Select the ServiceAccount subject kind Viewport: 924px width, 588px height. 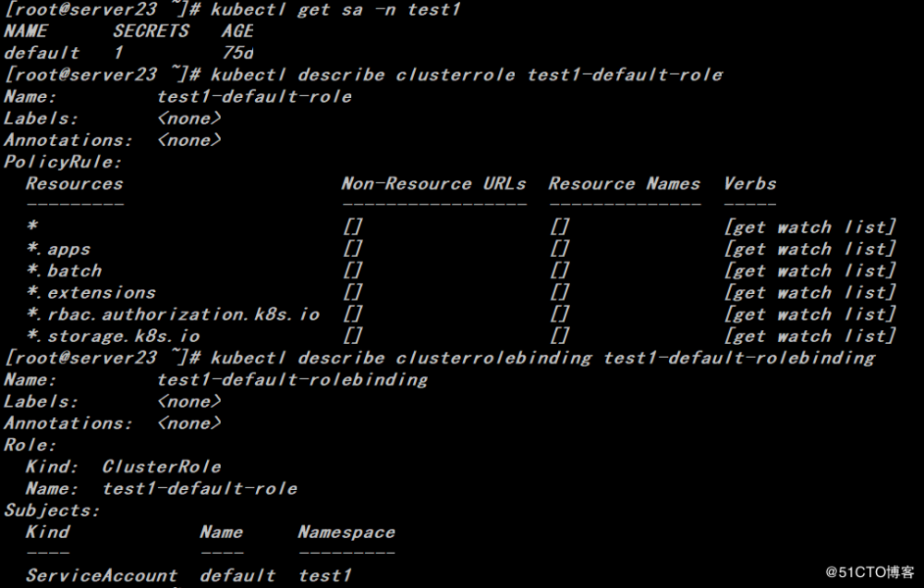(101, 575)
